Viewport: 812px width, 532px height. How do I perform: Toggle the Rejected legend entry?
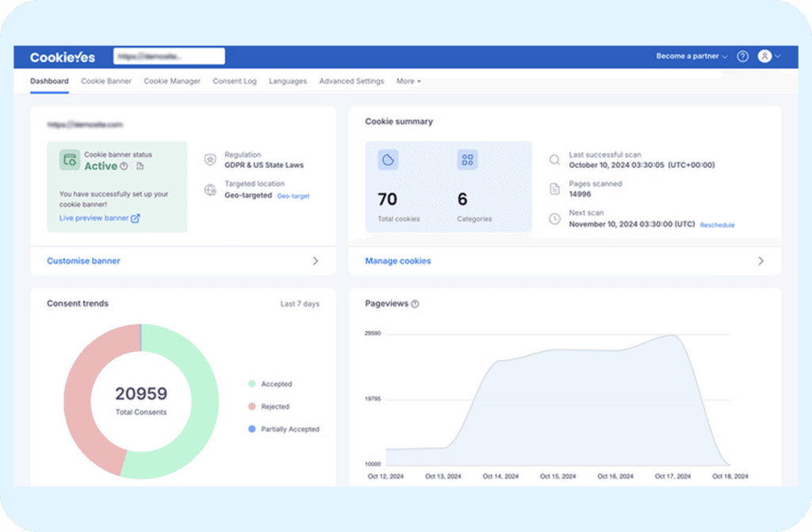269,407
